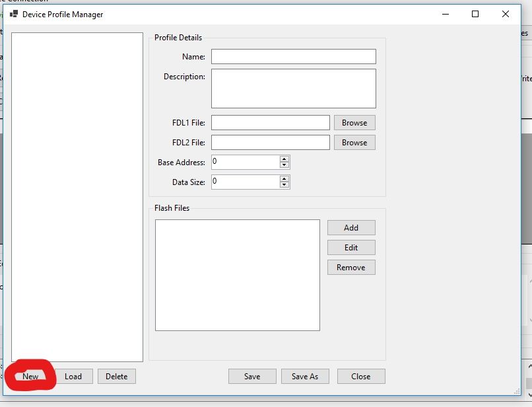Open the Save As option
Screen dimensions: 532x407
tap(305, 377)
